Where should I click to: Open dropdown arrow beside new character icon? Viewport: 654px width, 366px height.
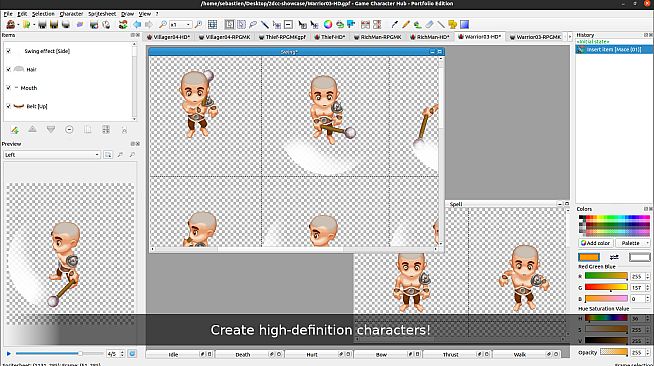18,25
